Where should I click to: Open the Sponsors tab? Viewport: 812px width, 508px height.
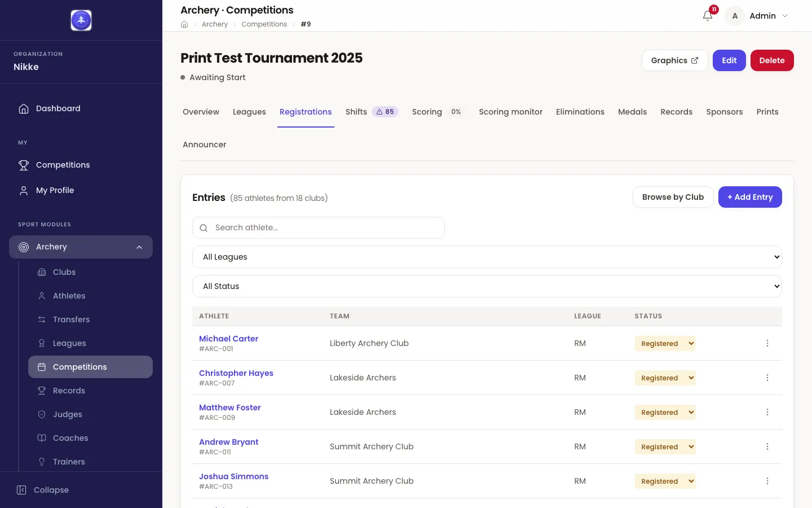[725, 112]
